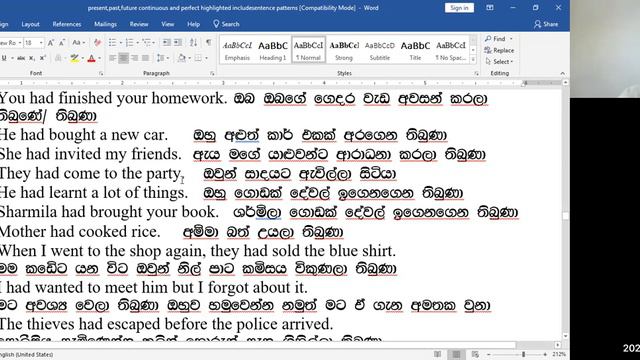Open the Find dropdown arrow
The height and width of the screenshot is (360, 640).
tap(511, 39)
